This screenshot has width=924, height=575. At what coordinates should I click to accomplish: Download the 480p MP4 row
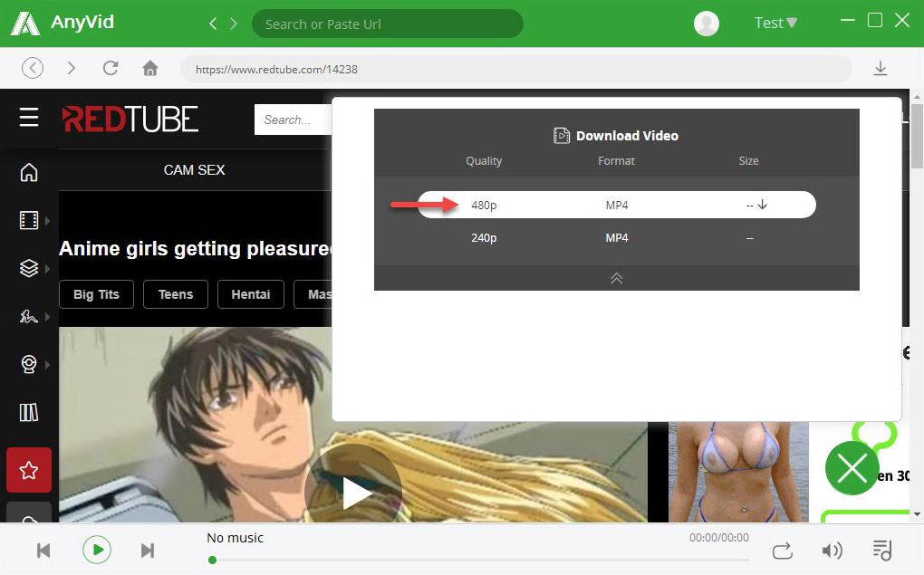click(617, 205)
